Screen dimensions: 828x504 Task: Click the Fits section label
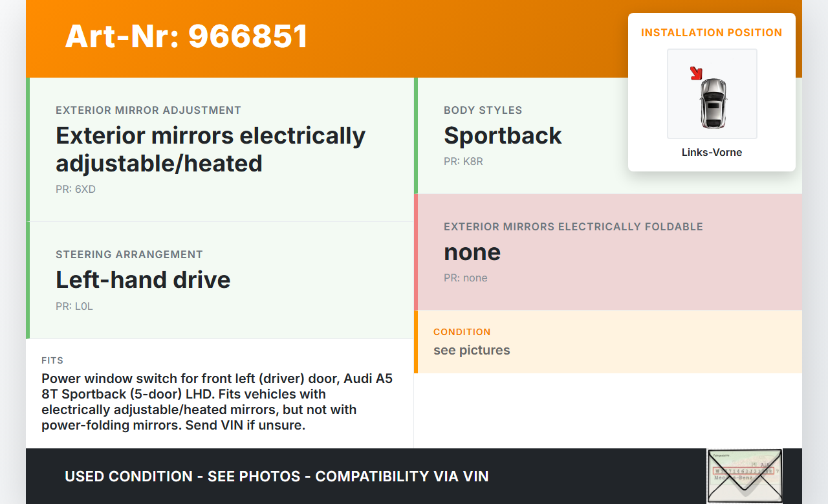tap(52, 360)
